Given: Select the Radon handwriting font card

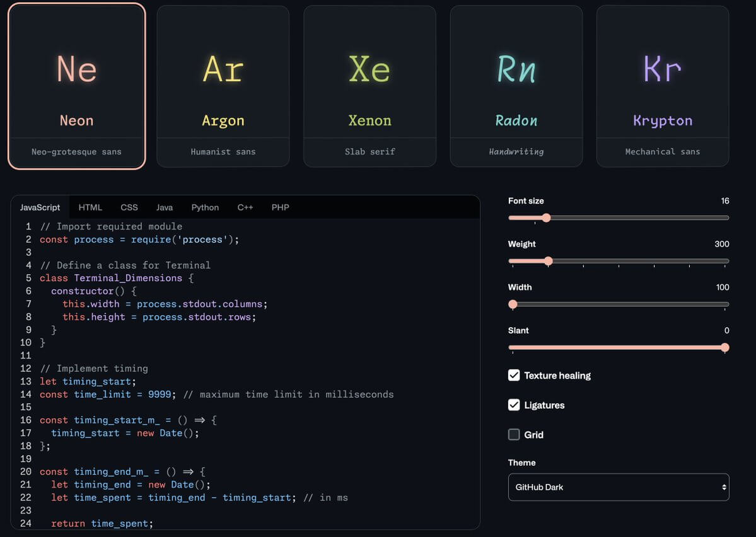Looking at the screenshot, I should 516,85.
